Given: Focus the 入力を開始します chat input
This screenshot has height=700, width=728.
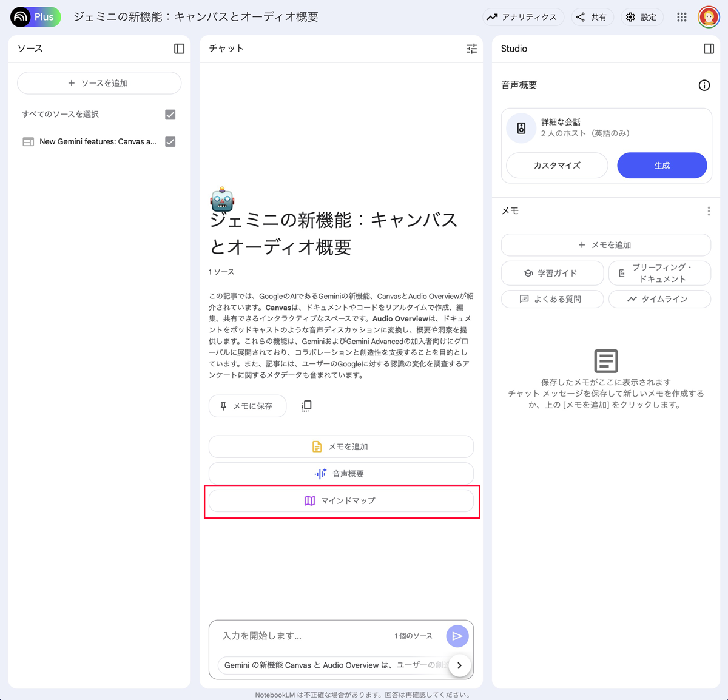Looking at the screenshot, I should coord(303,636).
